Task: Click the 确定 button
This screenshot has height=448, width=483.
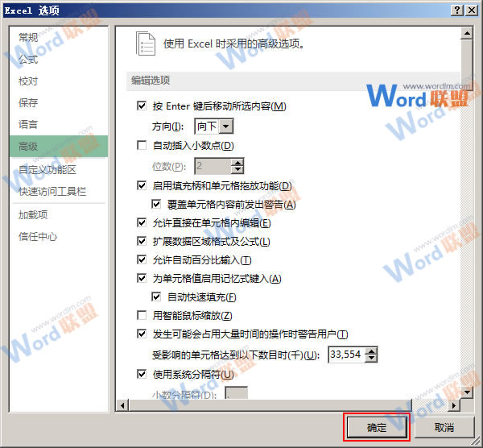Action: pos(377,427)
